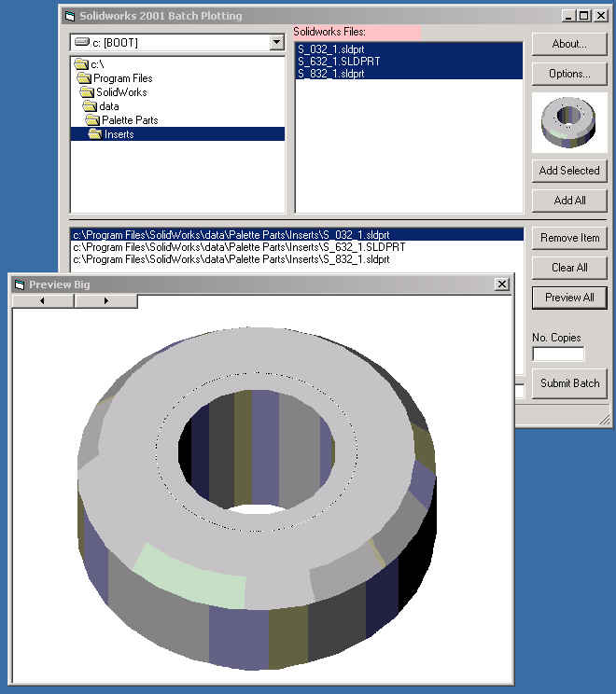
Task: Click the About... button
Action: (x=568, y=44)
